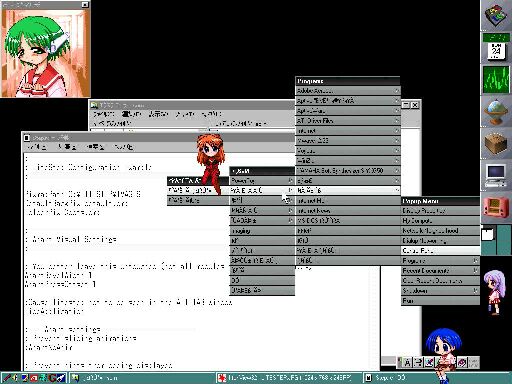Choose Run at the bottom of the Popup Menu
512x384 pixels.
[x=440, y=300]
